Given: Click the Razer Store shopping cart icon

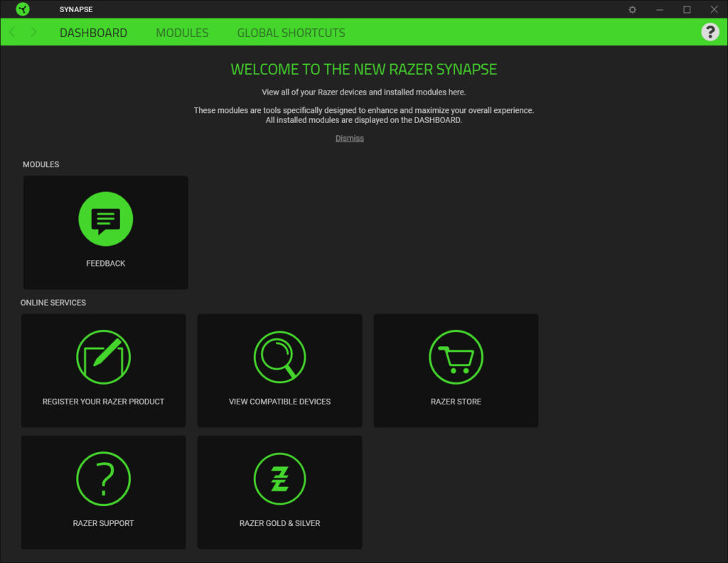Looking at the screenshot, I should [x=456, y=357].
